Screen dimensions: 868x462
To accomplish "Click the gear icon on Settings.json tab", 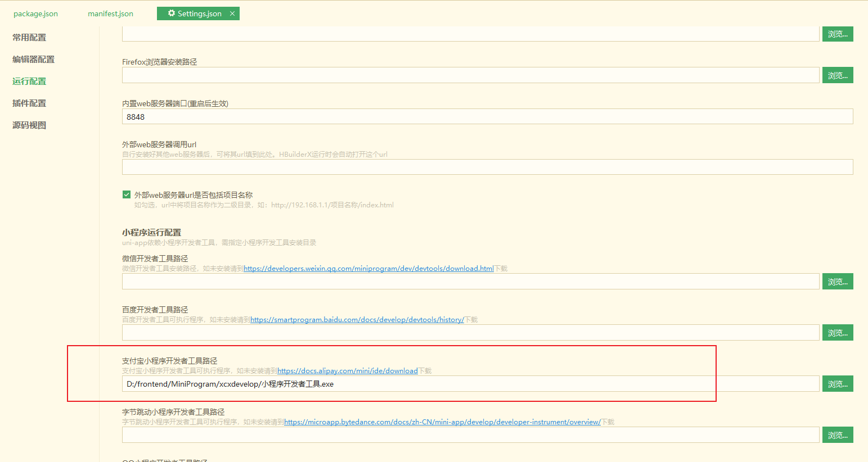I will 172,12.
